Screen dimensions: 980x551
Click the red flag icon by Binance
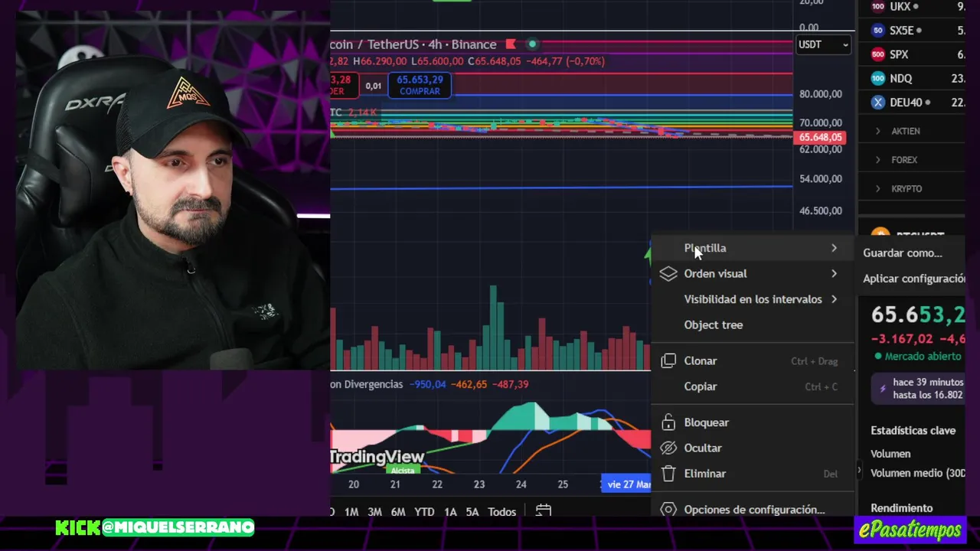511,44
